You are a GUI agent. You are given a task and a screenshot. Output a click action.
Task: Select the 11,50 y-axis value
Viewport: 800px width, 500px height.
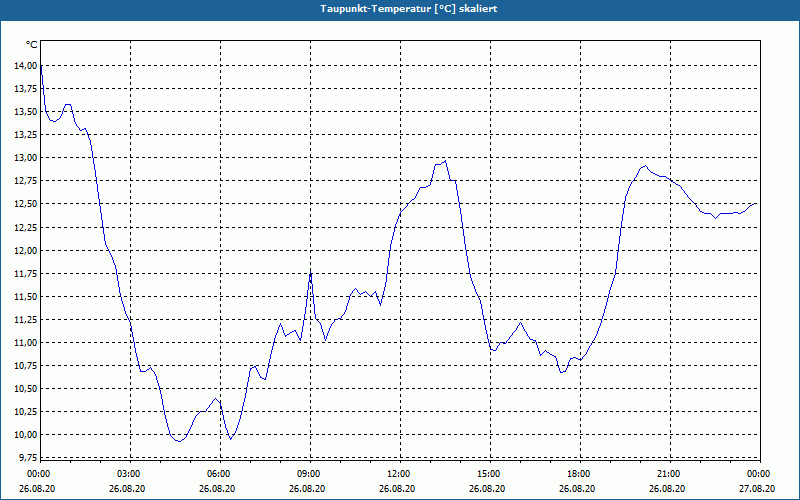click(26, 296)
